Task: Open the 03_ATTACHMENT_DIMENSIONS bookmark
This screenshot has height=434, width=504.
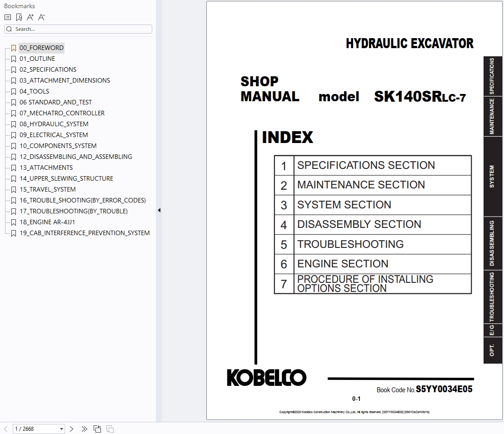Action: click(65, 80)
